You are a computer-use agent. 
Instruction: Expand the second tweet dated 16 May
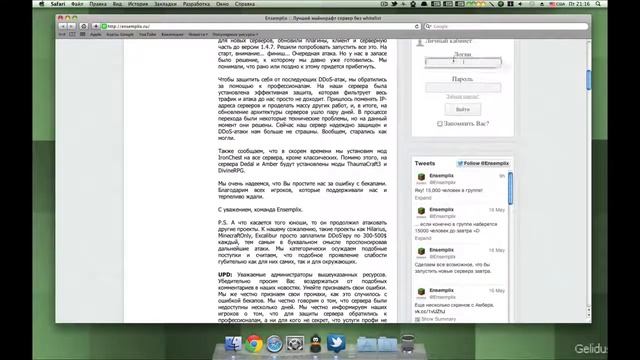click(x=423, y=238)
